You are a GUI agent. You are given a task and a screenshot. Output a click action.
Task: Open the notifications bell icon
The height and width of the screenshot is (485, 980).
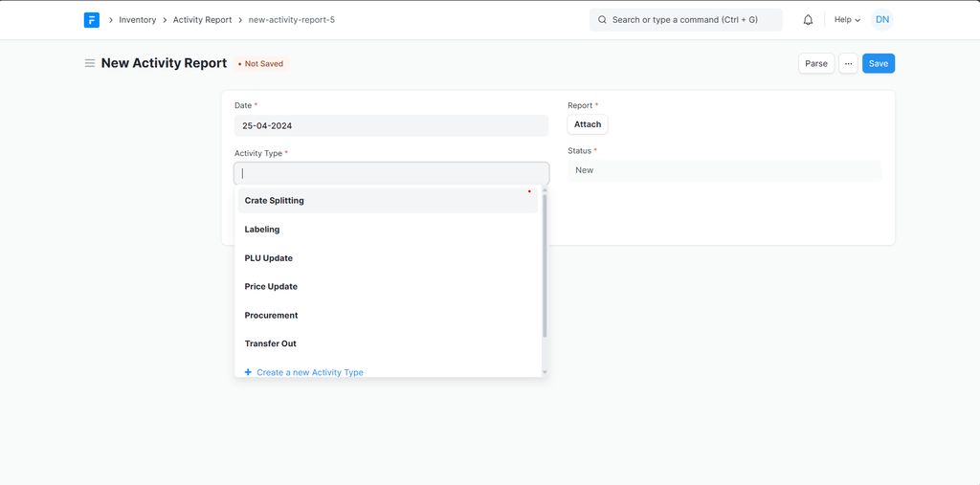point(808,20)
